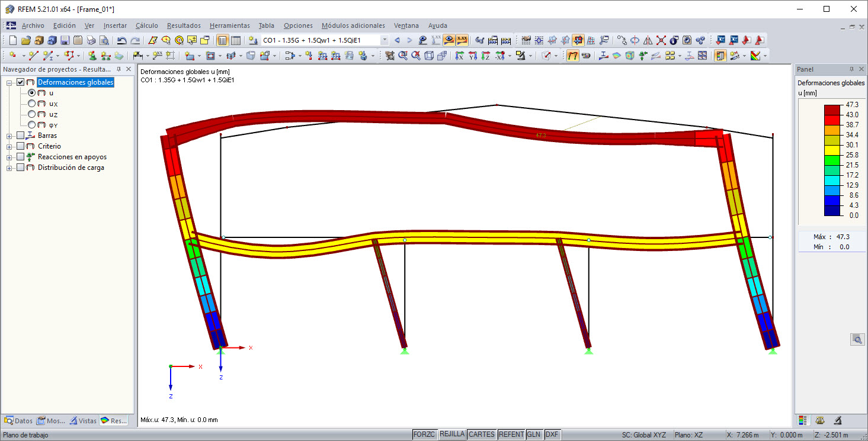Switch to the Datos navigator tab
868x441 pixels.
click(18, 421)
